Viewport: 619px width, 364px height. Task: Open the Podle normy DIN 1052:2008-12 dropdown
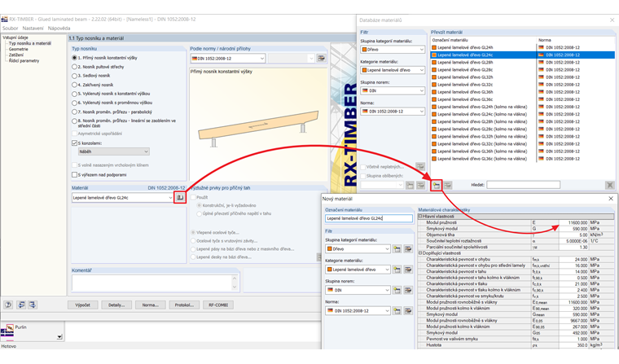[x=227, y=59]
